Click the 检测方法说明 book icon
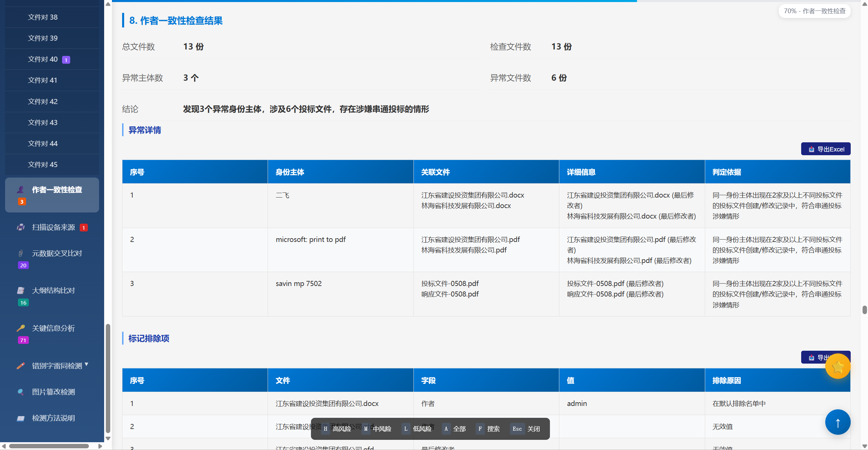 click(x=21, y=418)
